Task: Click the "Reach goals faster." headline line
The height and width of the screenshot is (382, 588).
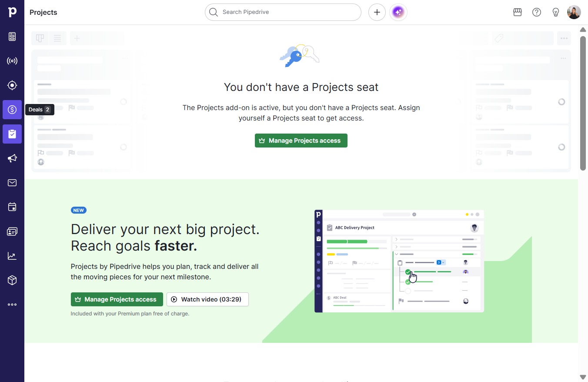Action: coord(134,246)
